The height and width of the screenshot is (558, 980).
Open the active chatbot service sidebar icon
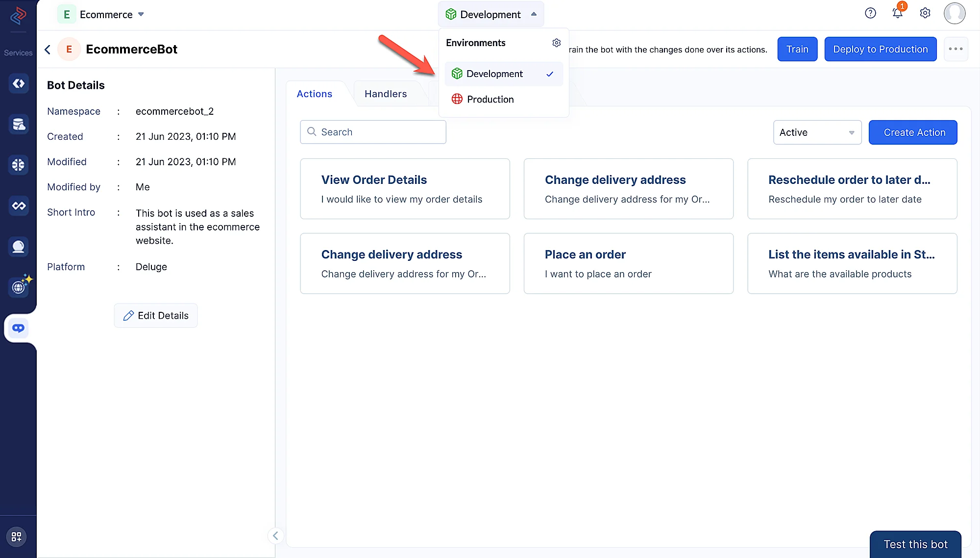[19, 328]
